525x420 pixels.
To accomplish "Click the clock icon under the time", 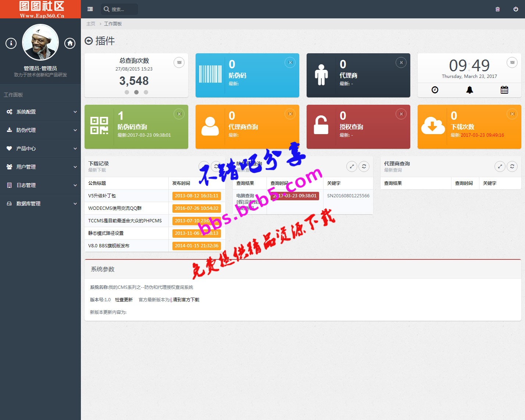I will click(435, 90).
